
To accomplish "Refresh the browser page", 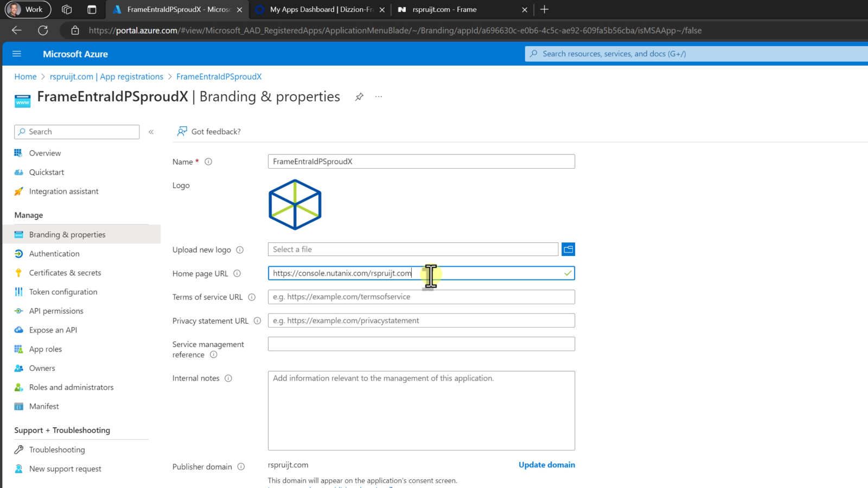I will pyautogui.click(x=43, y=30).
